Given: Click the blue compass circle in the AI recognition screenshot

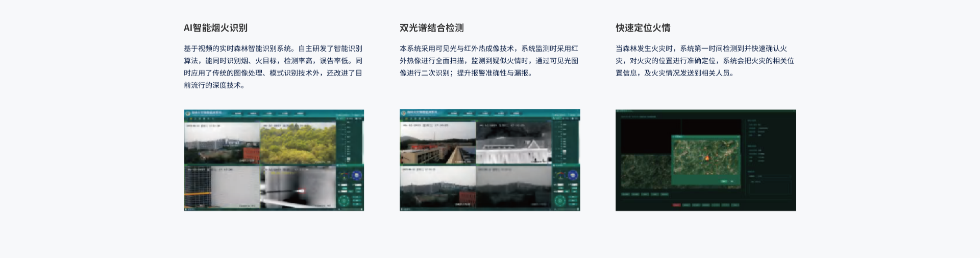Looking at the screenshot, I should coord(357,175).
